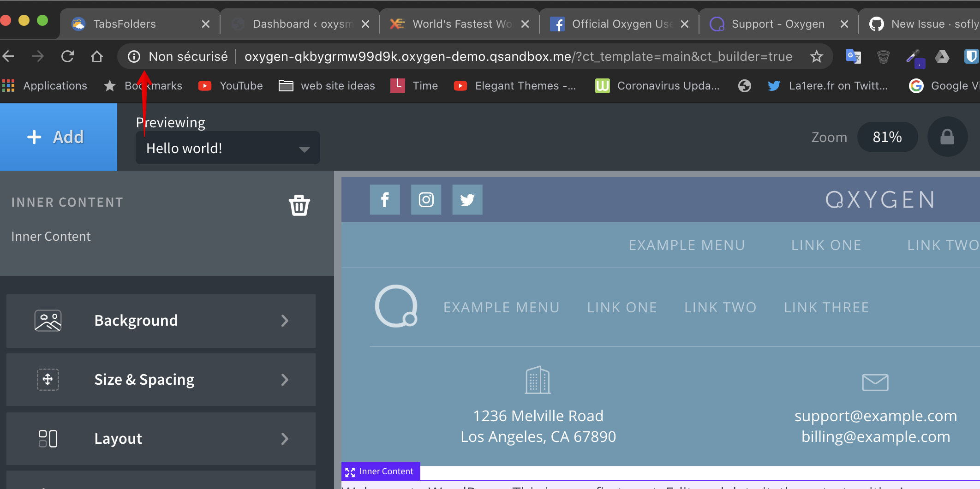Toggle the lock icon near Zoom
Image resolution: width=980 pixels, height=489 pixels.
click(x=947, y=137)
